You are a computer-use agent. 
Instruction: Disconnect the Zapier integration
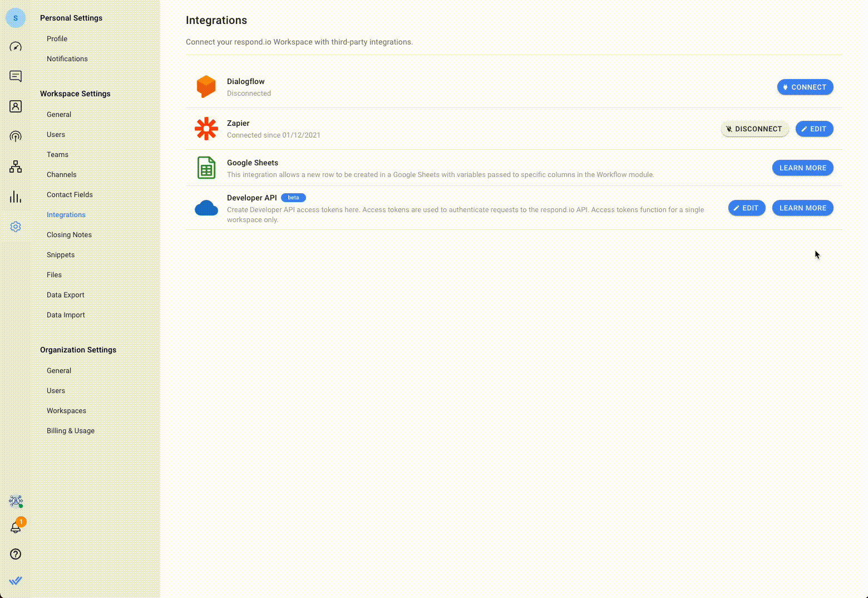pyautogui.click(x=754, y=129)
